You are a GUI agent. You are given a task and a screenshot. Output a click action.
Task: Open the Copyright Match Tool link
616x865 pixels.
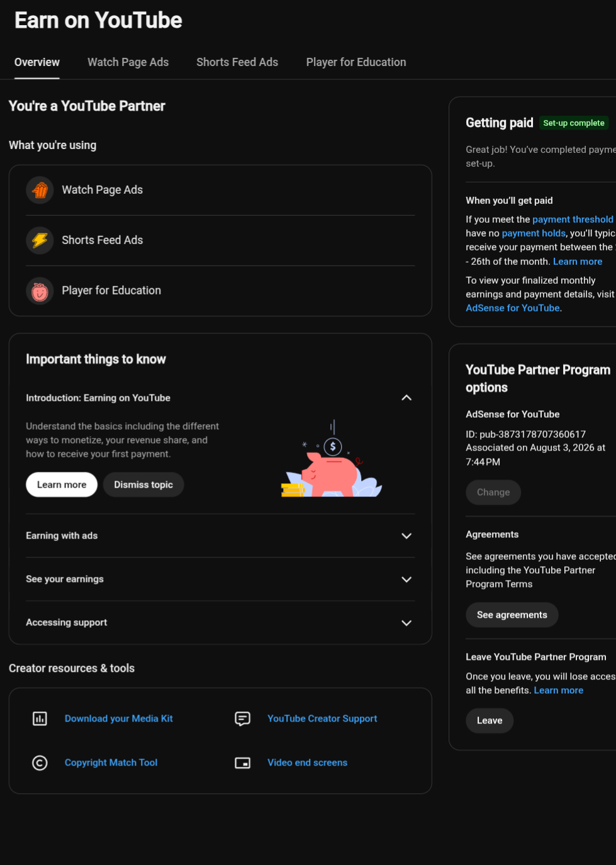(111, 762)
